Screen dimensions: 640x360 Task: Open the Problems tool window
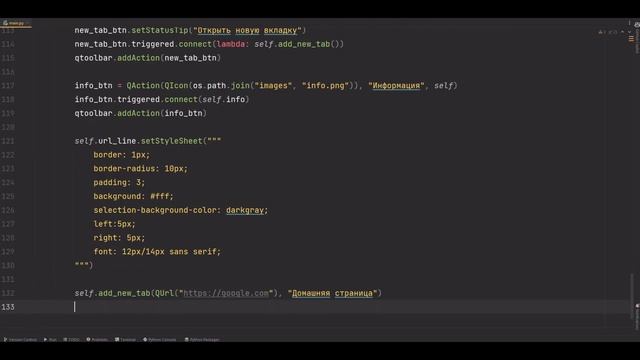(x=97, y=339)
